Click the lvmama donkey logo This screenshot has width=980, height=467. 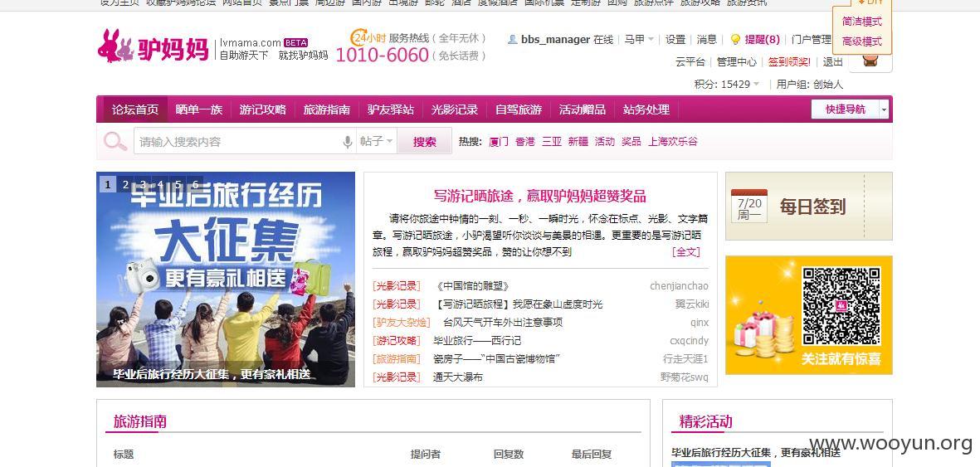pos(154,47)
